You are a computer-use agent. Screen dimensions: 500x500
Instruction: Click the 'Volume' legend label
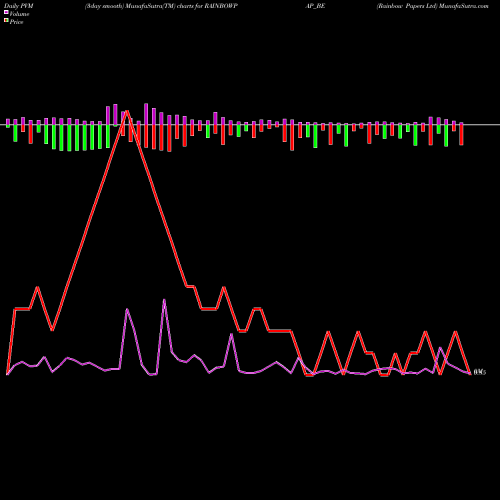pos(19,14)
